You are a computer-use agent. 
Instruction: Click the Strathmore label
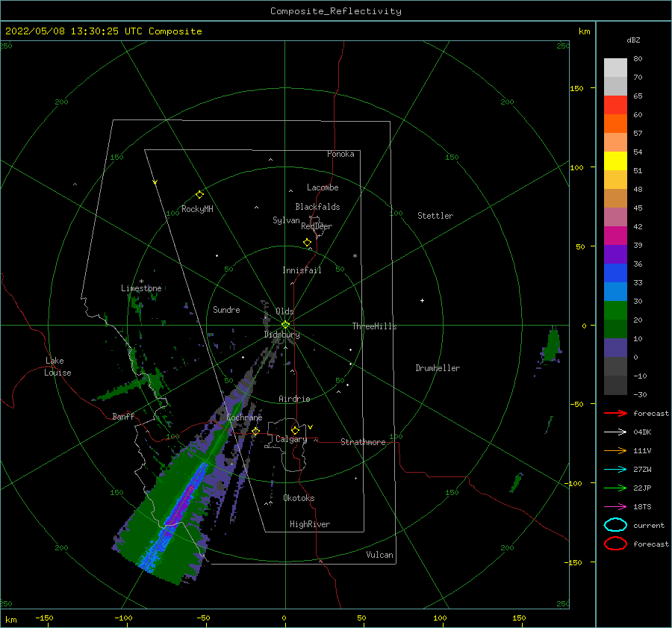tap(364, 442)
